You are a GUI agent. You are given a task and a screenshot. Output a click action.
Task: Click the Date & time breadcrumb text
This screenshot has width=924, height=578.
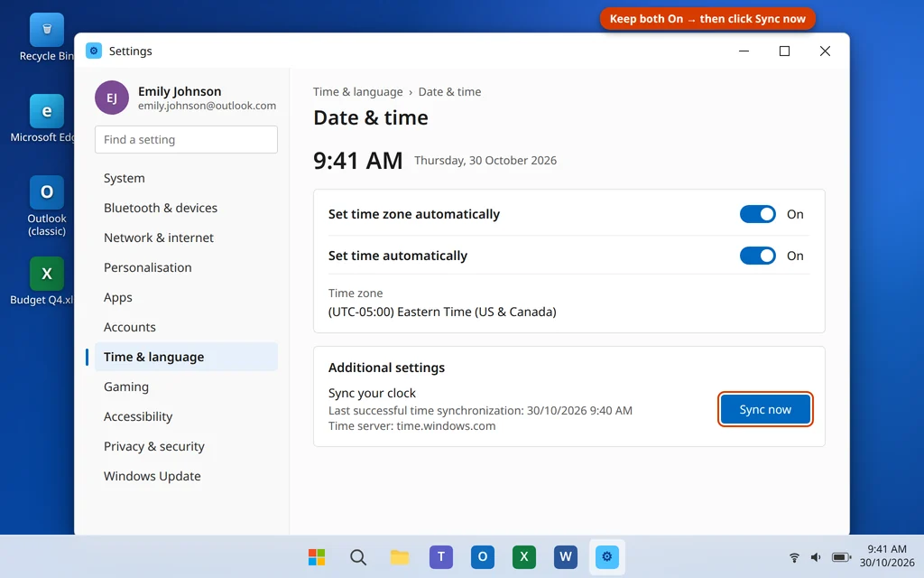[x=449, y=92]
